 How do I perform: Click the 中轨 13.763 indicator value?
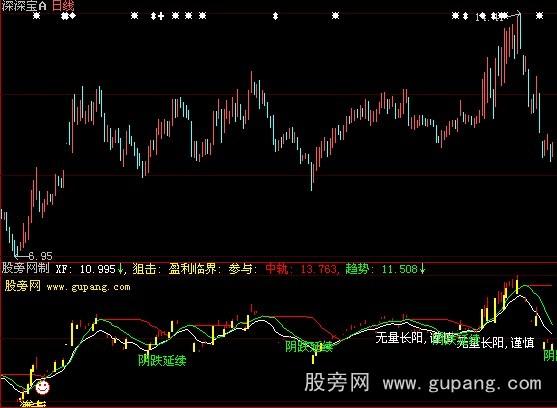click(301, 269)
